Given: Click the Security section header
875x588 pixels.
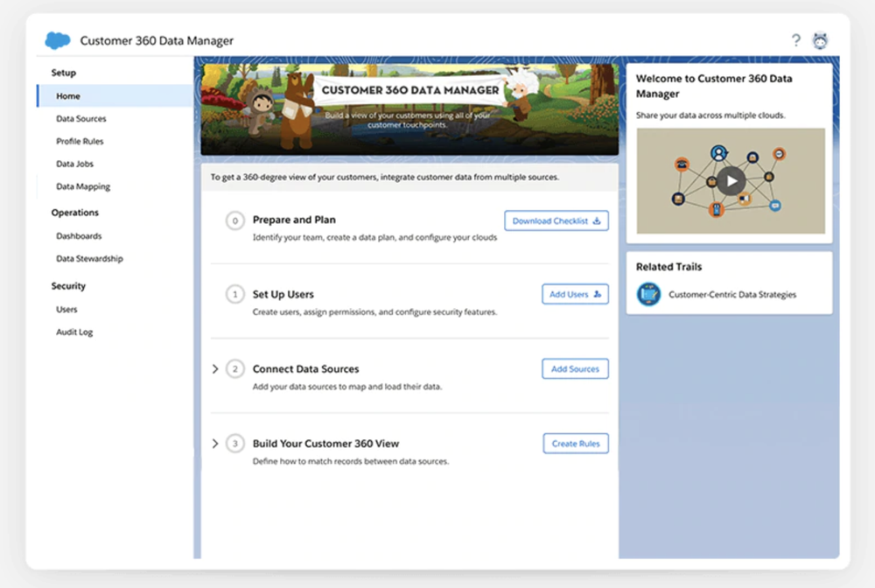Looking at the screenshot, I should coord(68,285).
